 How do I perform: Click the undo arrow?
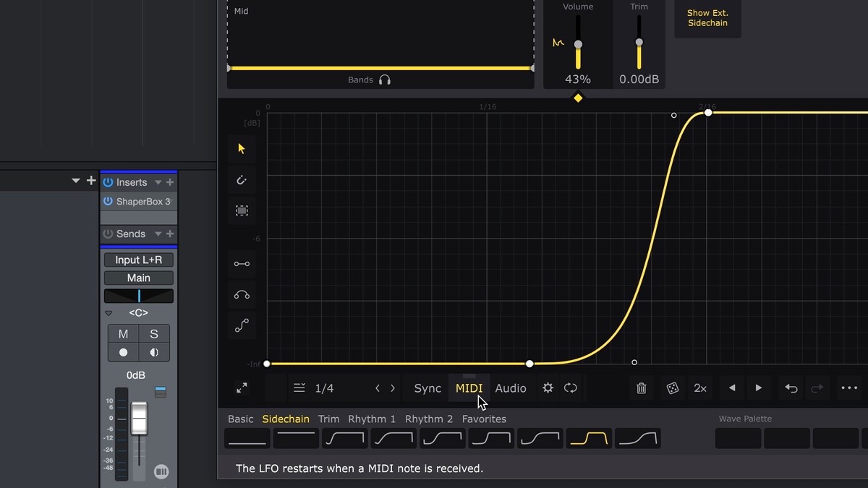tap(791, 388)
